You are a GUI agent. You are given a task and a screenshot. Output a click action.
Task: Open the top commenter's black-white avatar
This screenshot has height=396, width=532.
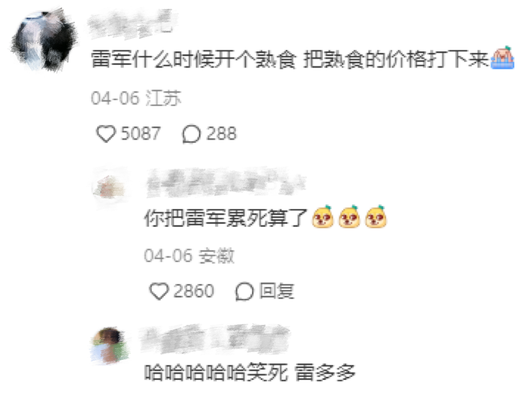coord(44,40)
